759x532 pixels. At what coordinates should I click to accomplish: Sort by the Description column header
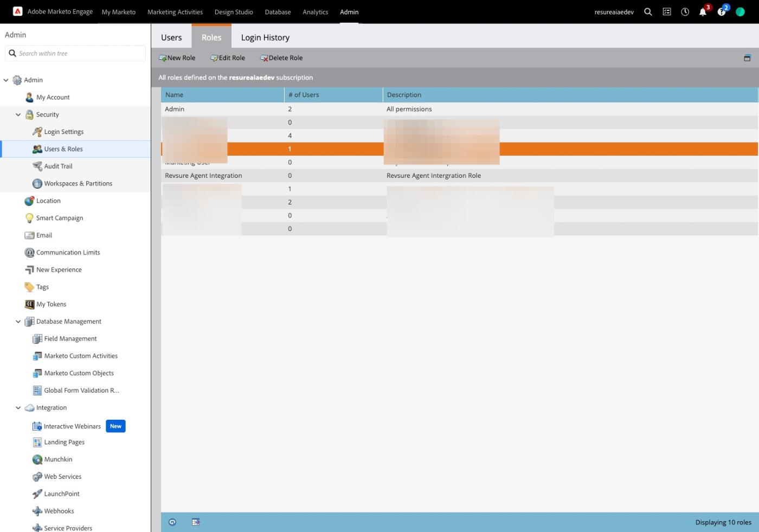[570, 95]
